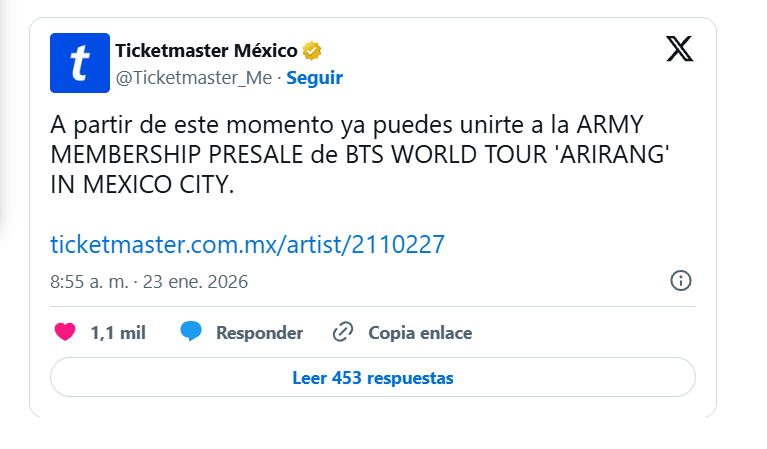The height and width of the screenshot is (449, 767).
Task: Open the tweet info circle icon
Action: coord(680,280)
